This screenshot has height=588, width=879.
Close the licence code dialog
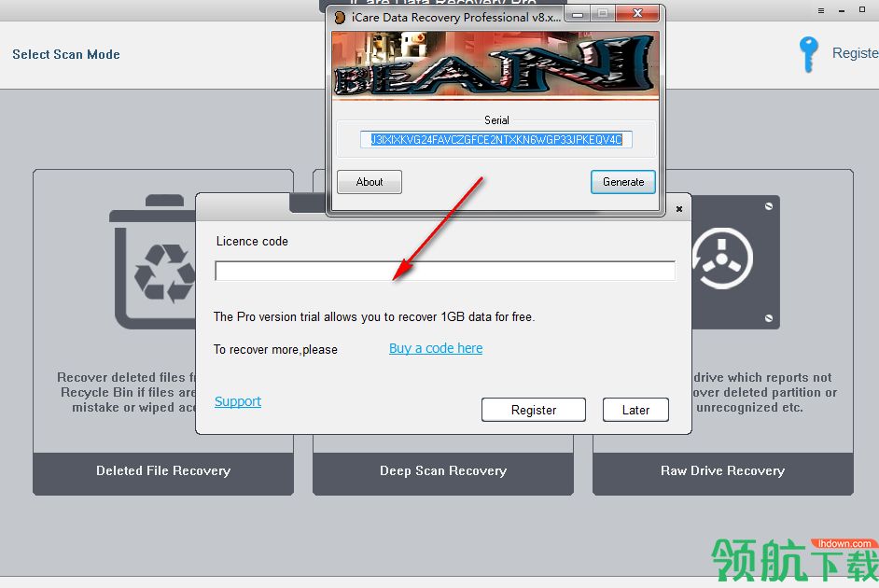point(679,209)
